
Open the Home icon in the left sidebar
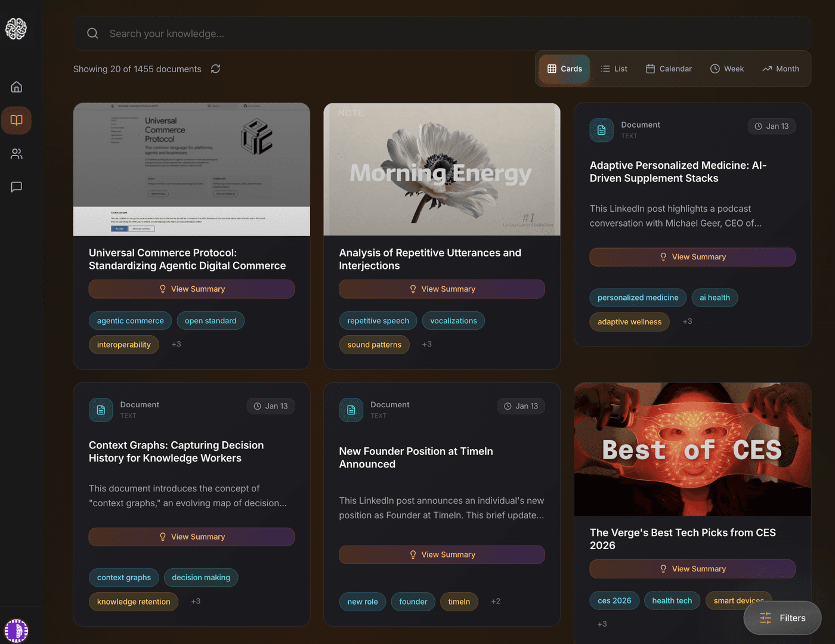pyautogui.click(x=16, y=86)
